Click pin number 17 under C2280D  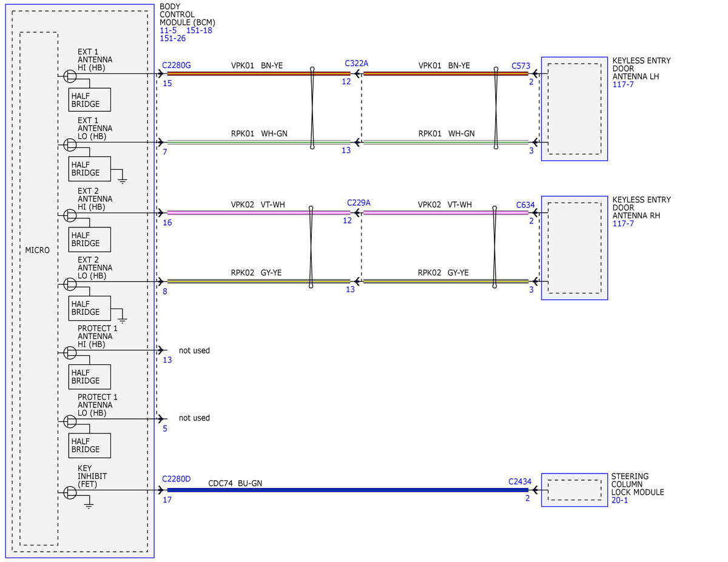click(x=167, y=500)
